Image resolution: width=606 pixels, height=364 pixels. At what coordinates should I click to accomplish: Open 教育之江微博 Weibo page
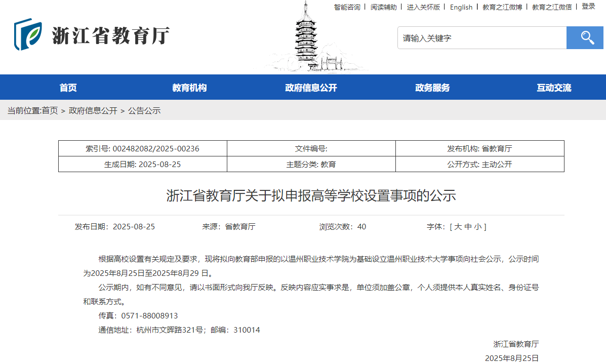point(502,7)
